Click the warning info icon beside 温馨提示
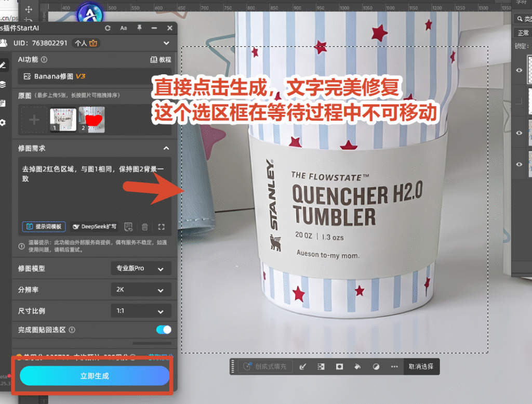Viewport: 532px width, 404px height. click(x=21, y=246)
